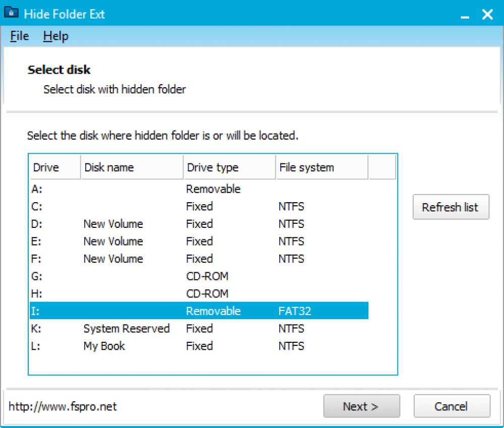This screenshot has width=504, height=428.
Task: Open the File menu
Action: coord(18,36)
